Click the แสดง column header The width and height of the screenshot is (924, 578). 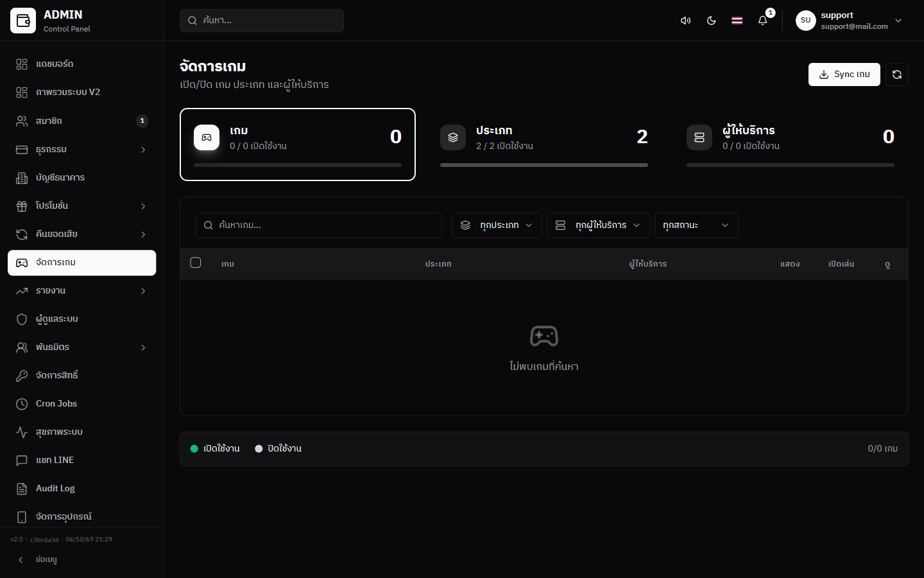point(790,264)
